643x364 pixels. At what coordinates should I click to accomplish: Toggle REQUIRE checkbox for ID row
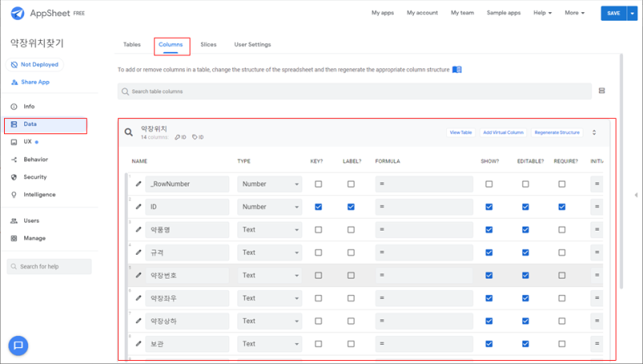pos(562,207)
